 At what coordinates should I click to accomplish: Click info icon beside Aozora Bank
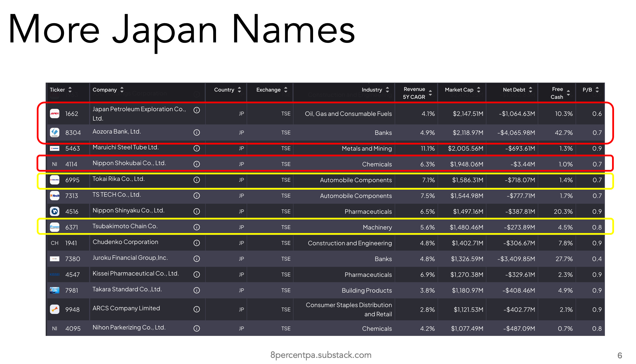(x=197, y=132)
